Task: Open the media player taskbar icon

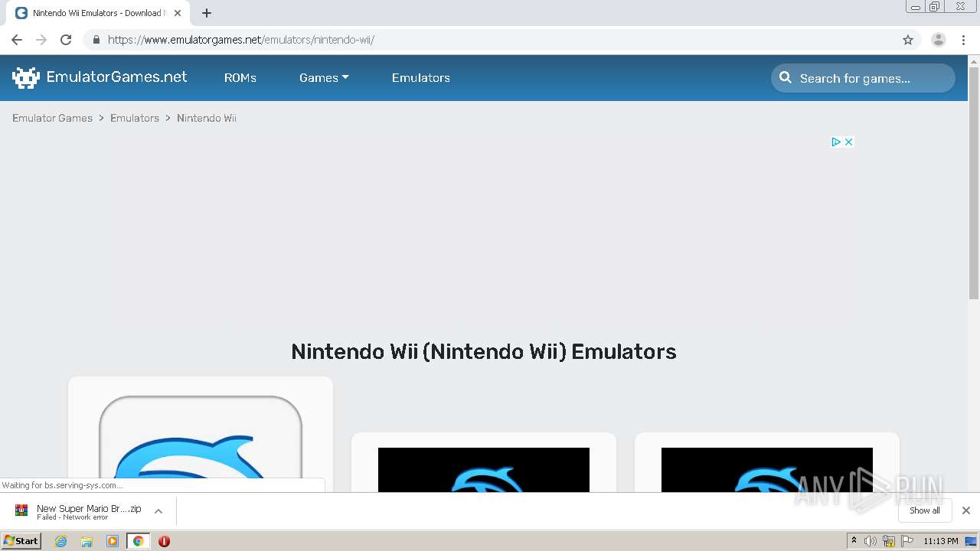Action: click(113, 541)
